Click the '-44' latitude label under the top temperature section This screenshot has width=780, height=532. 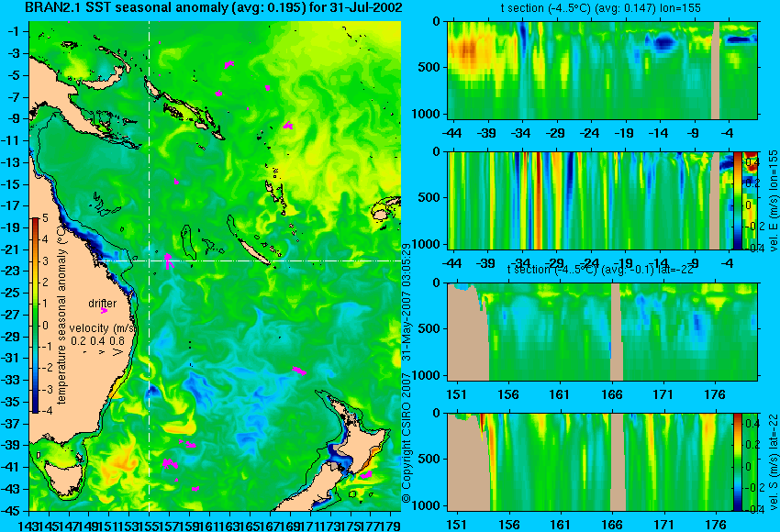tap(452, 133)
